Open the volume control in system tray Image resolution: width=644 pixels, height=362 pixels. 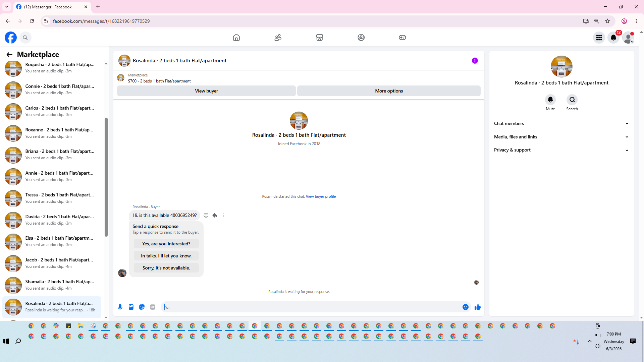pyautogui.click(x=597, y=346)
